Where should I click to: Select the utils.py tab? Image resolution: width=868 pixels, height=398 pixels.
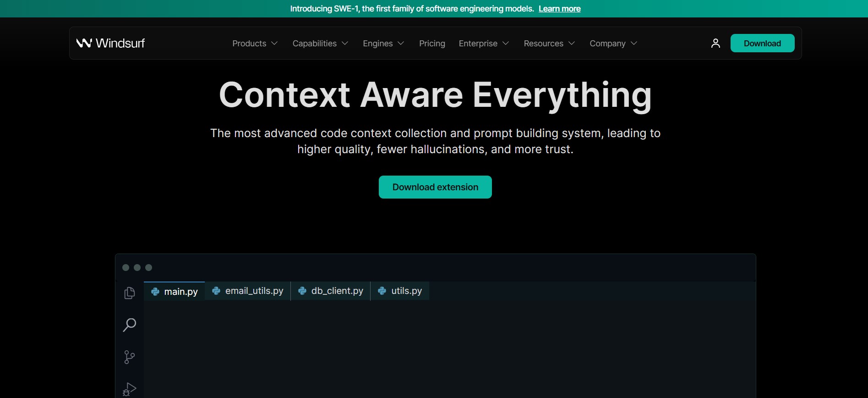click(x=400, y=291)
